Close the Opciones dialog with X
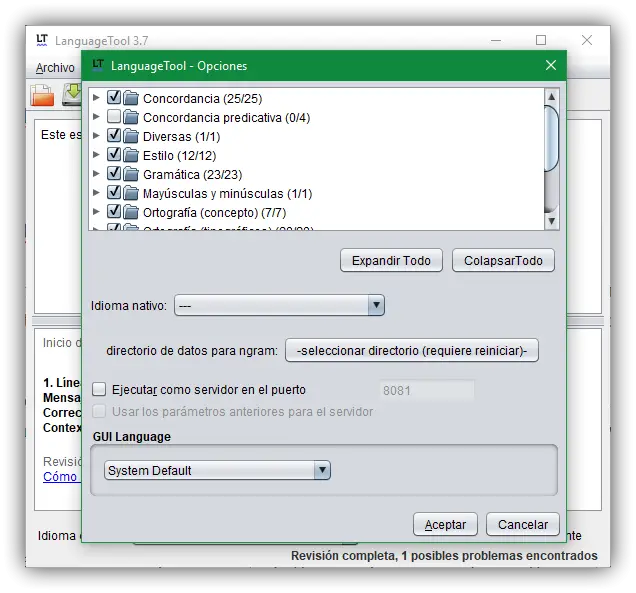 coord(550,65)
